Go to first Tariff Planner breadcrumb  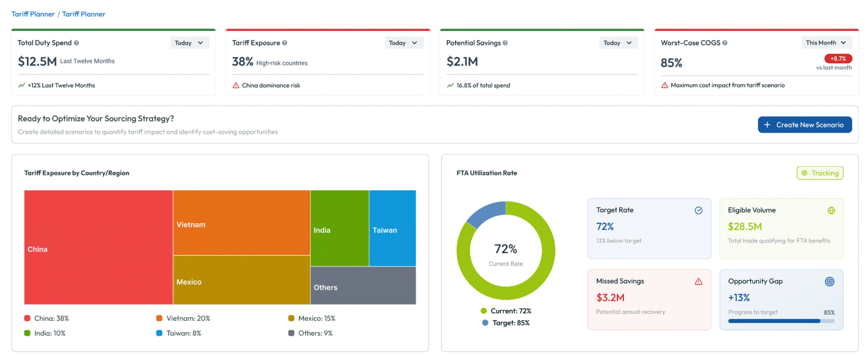pyautogui.click(x=33, y=14)
